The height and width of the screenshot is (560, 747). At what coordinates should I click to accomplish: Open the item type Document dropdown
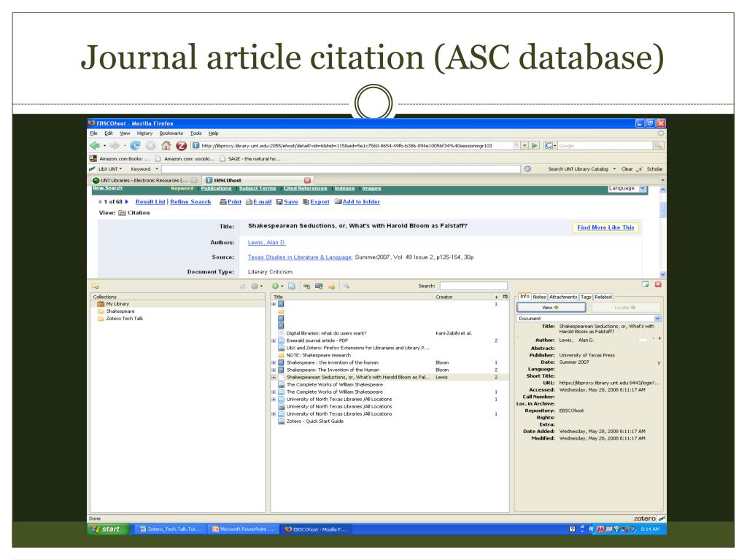589,318
